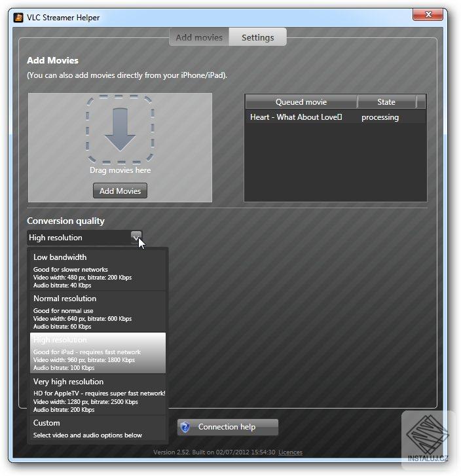
Task: Close the VLC Streamer Helper window
Action: click(x=428, y=14)
